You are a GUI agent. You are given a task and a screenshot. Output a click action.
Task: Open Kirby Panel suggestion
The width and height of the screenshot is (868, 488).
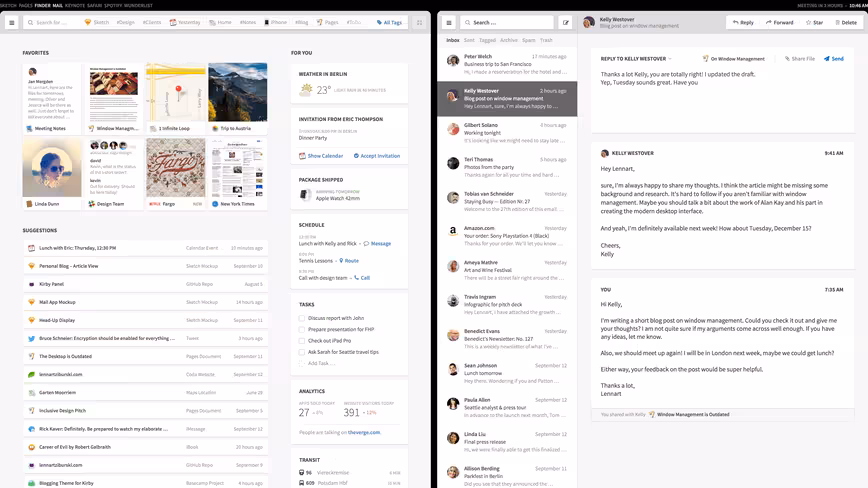pos(146,284)
